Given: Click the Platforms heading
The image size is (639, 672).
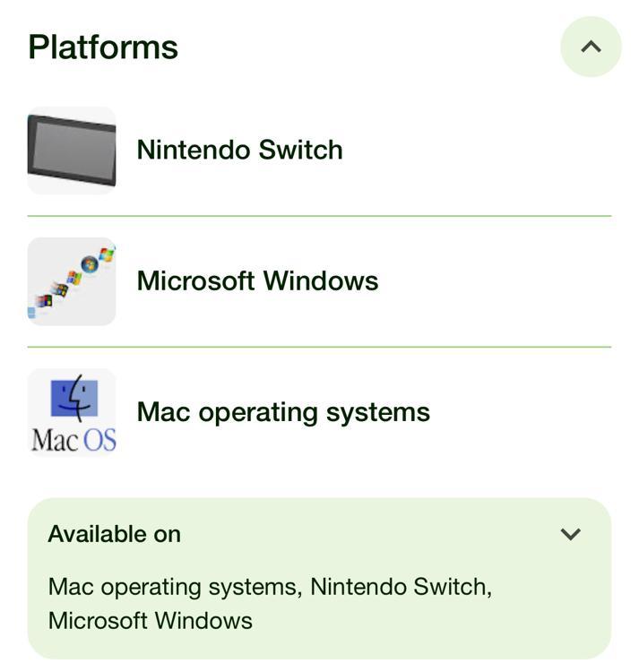Looking at the screenshot, I should tap(103, 47).
